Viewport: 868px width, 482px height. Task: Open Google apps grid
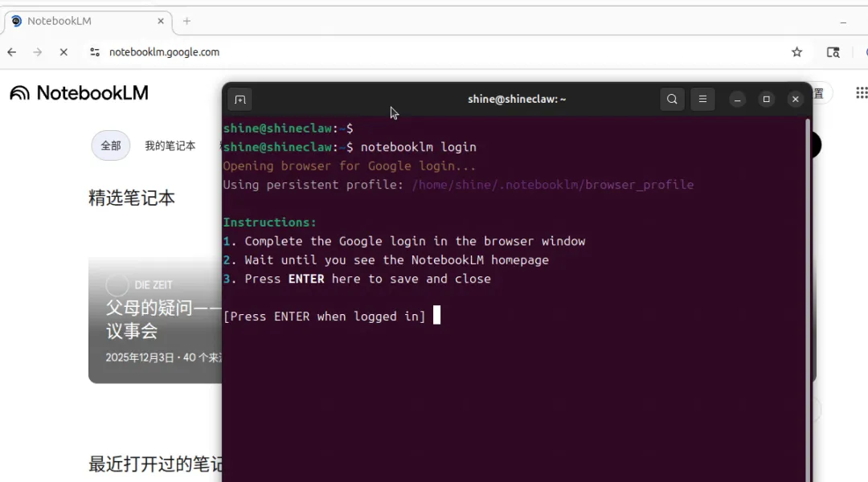click(x=862, y=93)
